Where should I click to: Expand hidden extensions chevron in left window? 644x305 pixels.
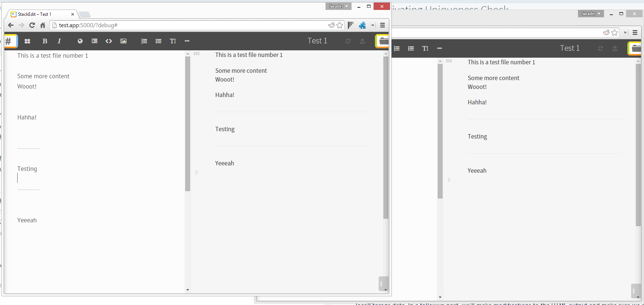point(373,25)
